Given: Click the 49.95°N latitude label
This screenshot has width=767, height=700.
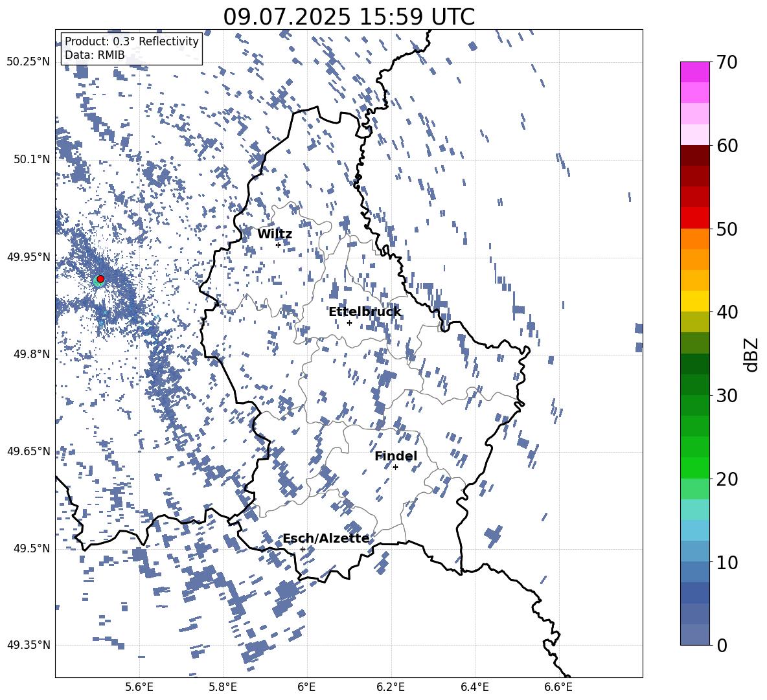Looking at the screenshot, I should point(29,256).
